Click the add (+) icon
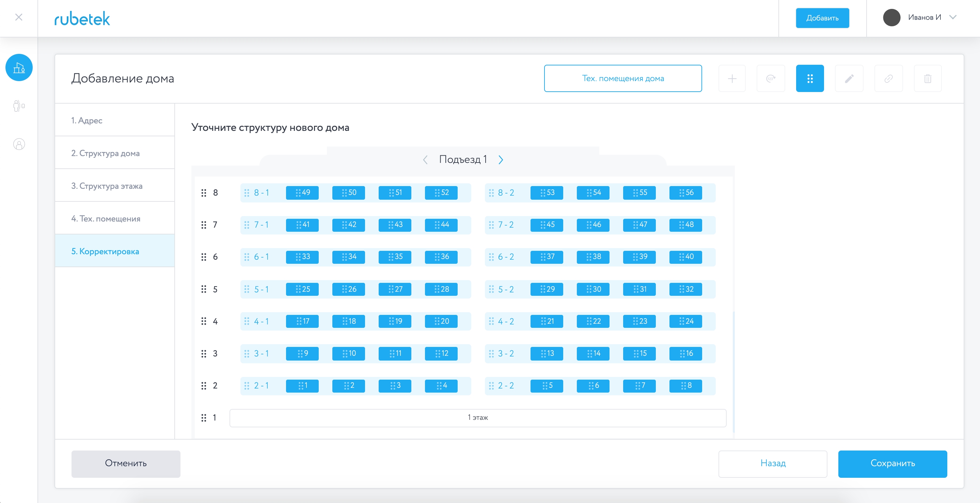 click(732, 78)
